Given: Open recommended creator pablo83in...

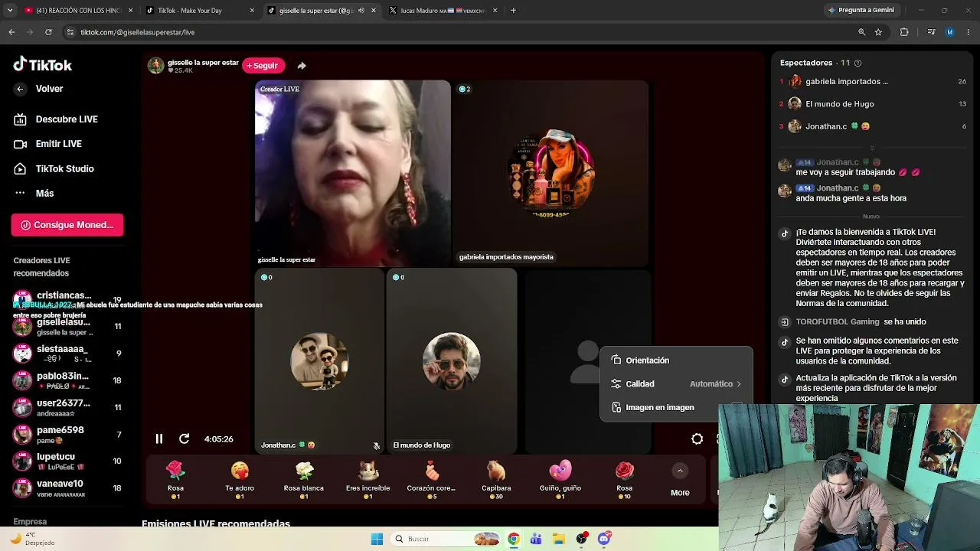Looking at the screenshot, I should click(67, 380).
